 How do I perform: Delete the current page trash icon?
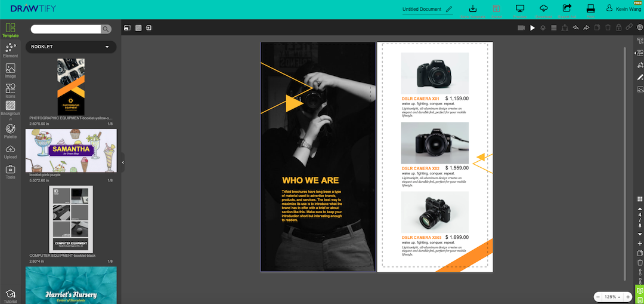pos(639,262)
